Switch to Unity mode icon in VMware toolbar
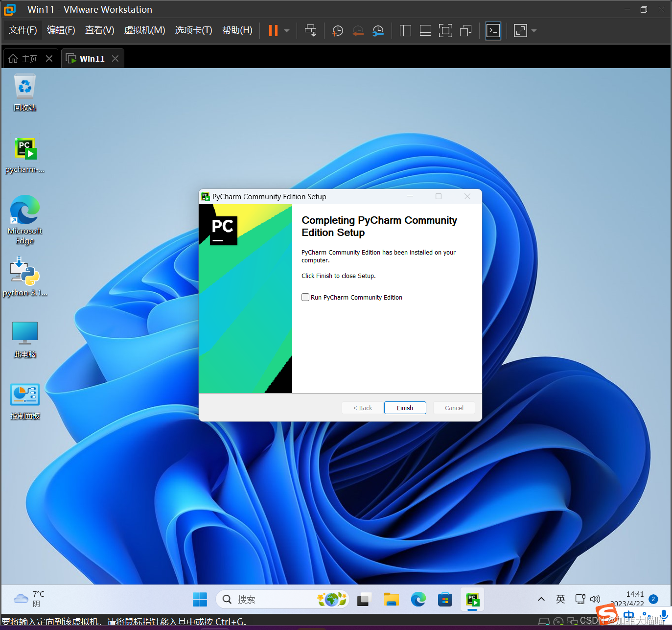 pos(466,31)
